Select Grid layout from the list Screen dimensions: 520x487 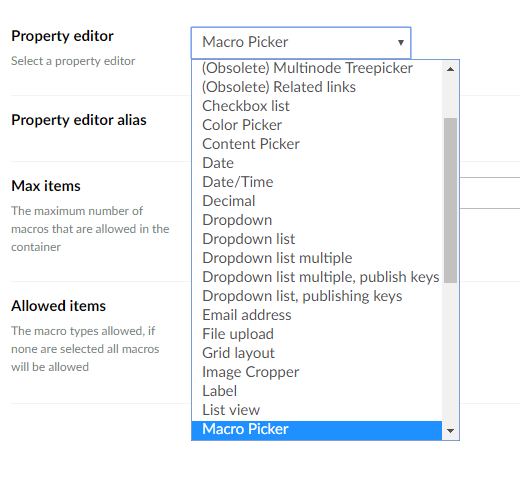pyautogui.click(x=317, y=353)
